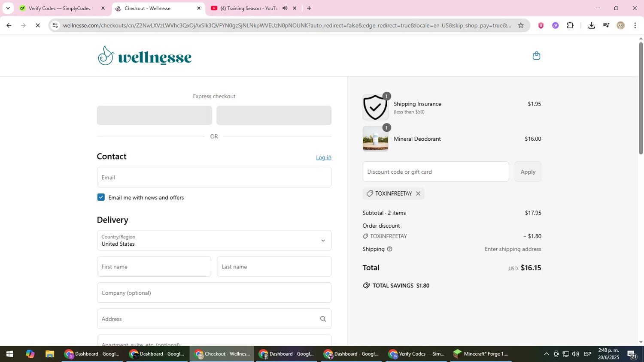Open the Windows Start menu

point(9,354)
